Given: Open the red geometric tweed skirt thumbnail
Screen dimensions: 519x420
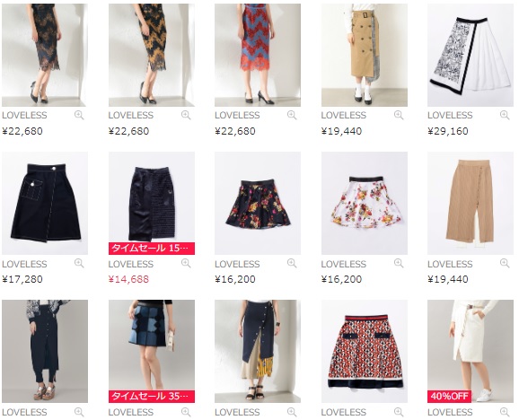Looking at the screenshot, I should click(x=365, y=351).
